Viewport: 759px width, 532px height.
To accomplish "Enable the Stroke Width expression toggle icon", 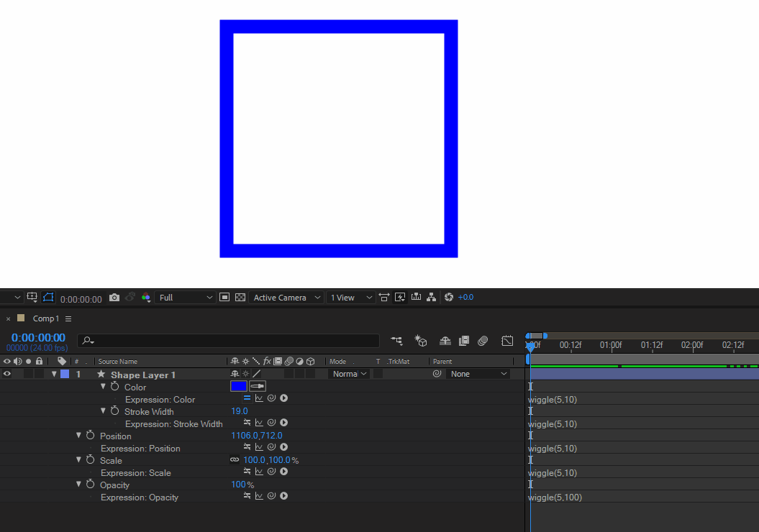I will click(x=247, y=423).
